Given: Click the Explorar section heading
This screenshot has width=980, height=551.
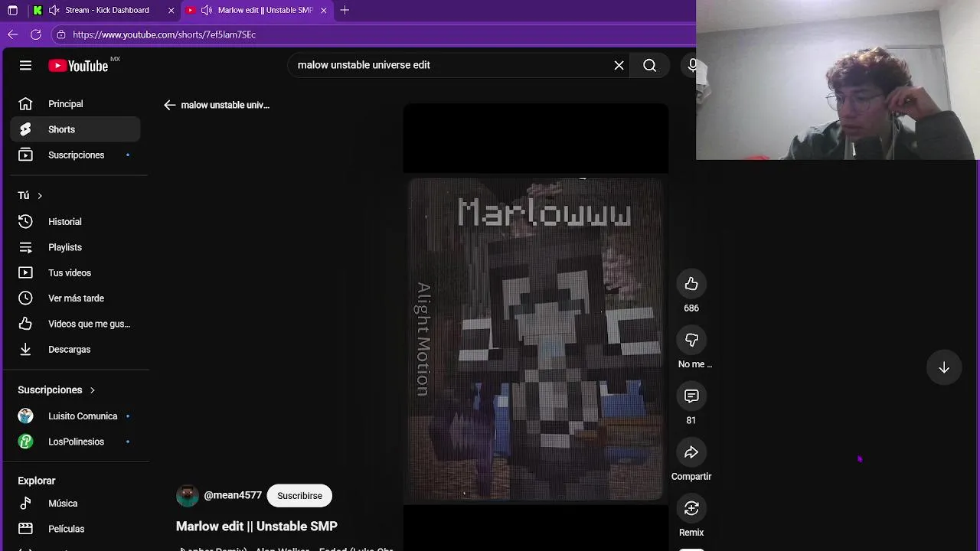Looking at the screenshot, I should point(37,481).
